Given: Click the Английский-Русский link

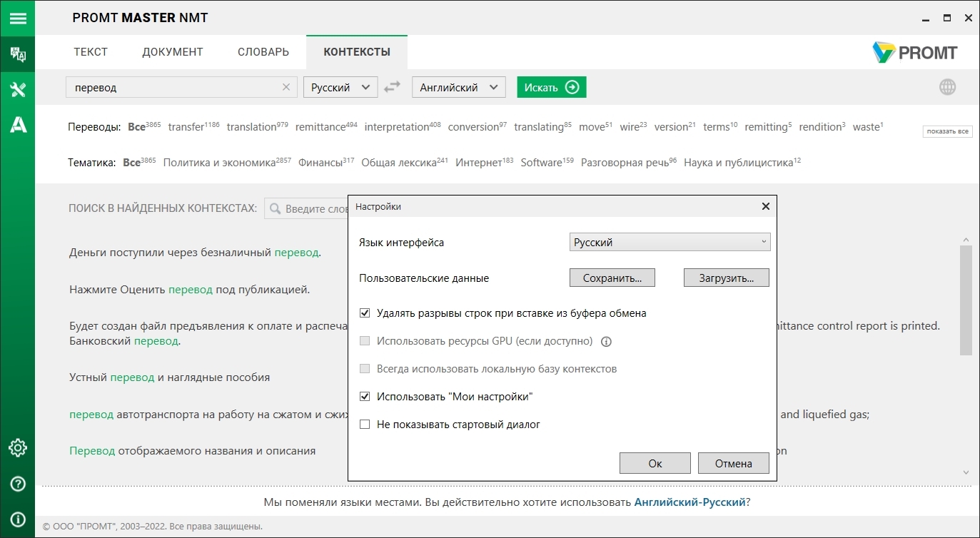Looking at the screenshot, I should [689, 502].
